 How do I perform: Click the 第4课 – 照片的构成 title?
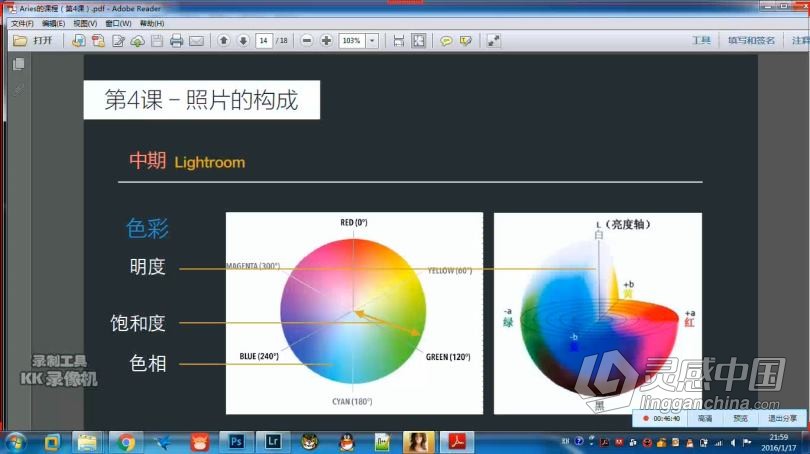[x=201, y=100]
